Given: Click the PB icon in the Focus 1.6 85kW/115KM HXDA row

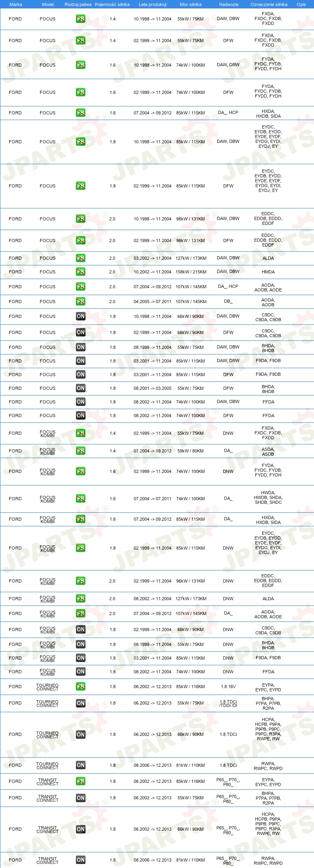Looking at the screenshot, I should tap(81, 113).
